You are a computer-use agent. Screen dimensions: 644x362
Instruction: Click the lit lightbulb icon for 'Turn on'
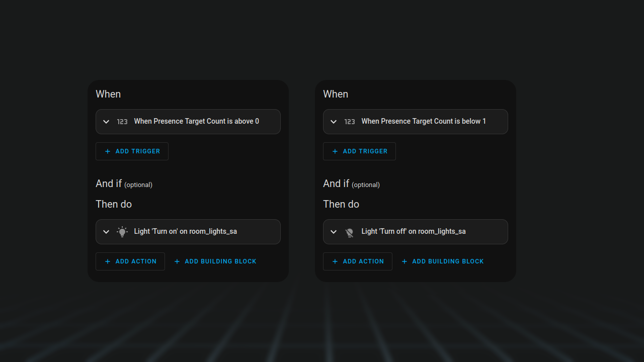click(x=122, y=232)
